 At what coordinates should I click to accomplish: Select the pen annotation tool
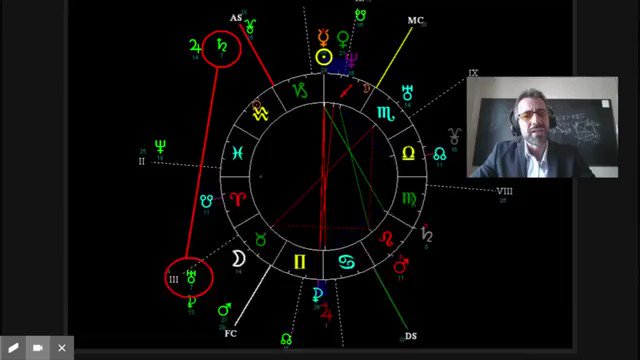13,348
